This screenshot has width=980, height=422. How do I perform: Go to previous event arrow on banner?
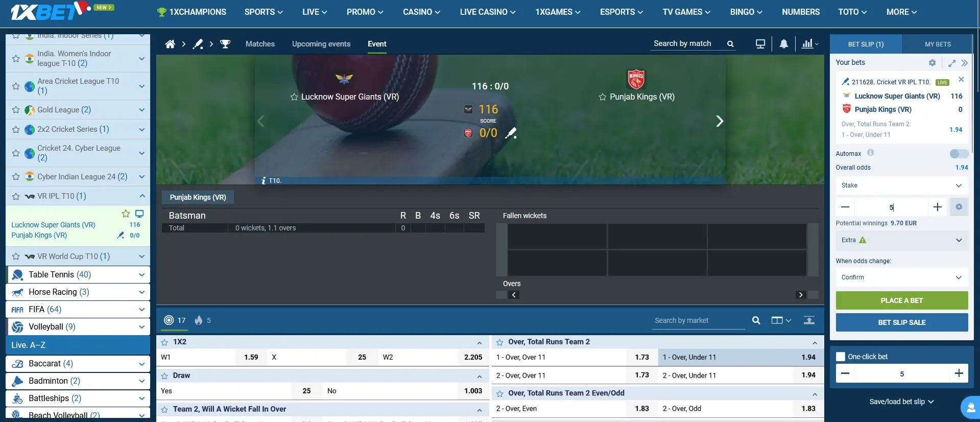pyautogui.click(x=261, y=121)
